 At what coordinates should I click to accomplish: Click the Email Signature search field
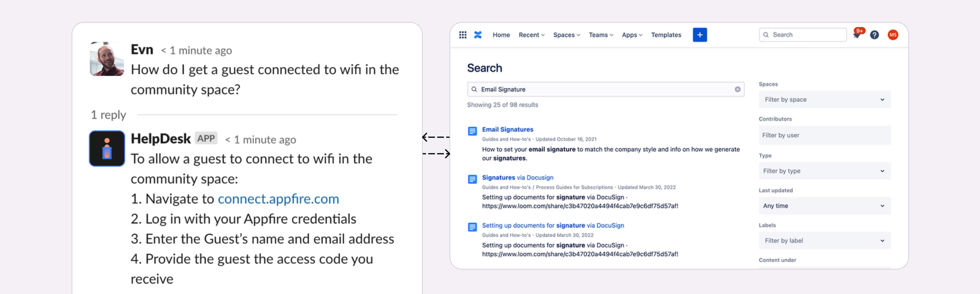[605, 89]
